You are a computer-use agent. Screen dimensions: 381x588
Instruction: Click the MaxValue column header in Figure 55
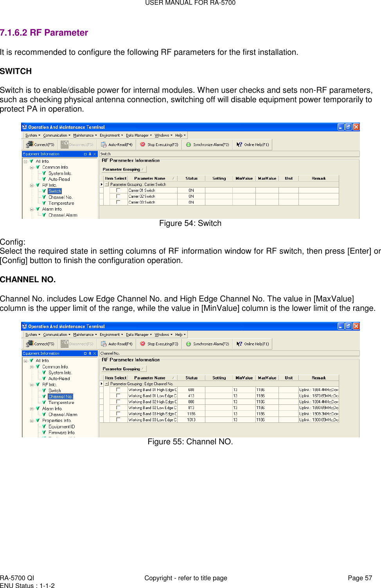point(267,378)
